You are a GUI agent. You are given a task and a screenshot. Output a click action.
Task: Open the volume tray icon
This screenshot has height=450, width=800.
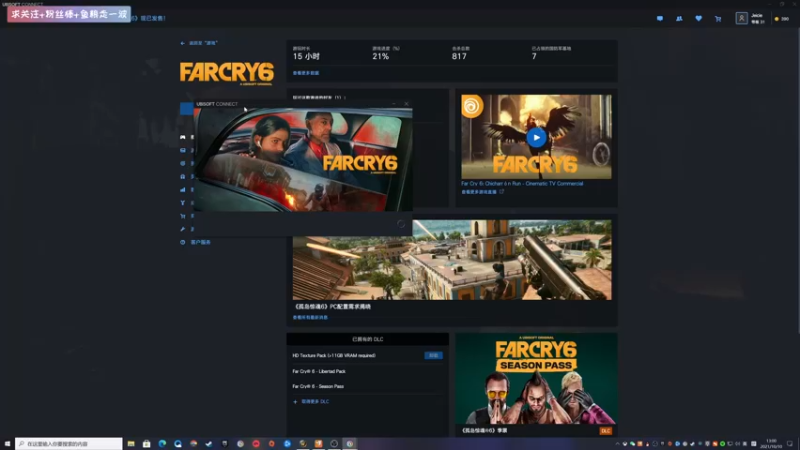(x=738, y=444)
